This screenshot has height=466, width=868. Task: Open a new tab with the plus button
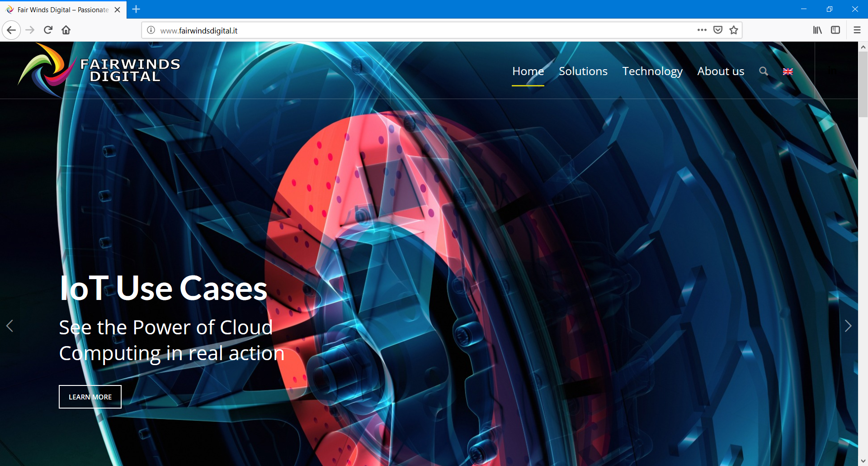[136, 9]
